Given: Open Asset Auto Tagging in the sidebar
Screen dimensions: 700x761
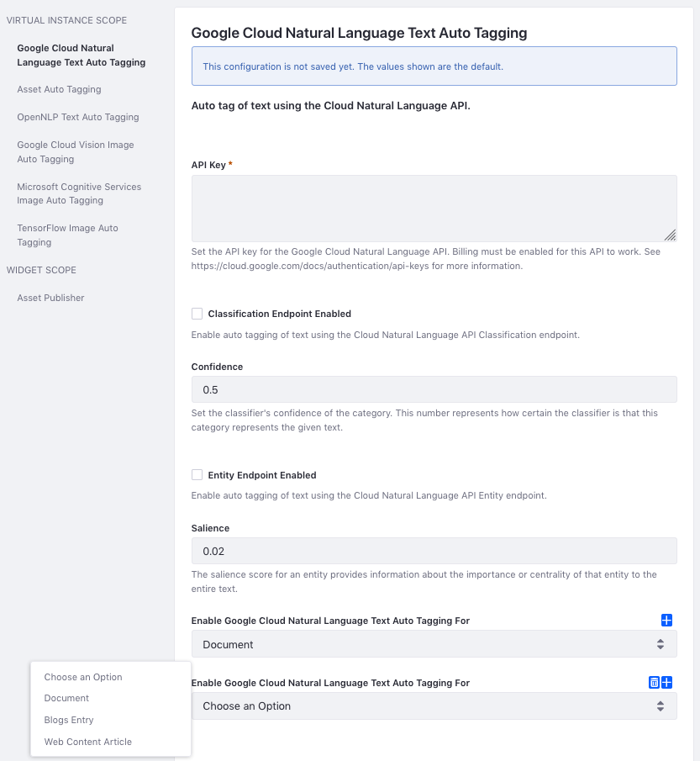Looking at the screenshot, I should pyautogui.click(x=59, y=89).
